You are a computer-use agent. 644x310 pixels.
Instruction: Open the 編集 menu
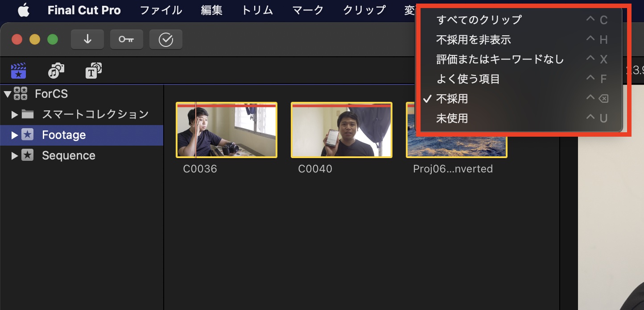pos(212,10)
